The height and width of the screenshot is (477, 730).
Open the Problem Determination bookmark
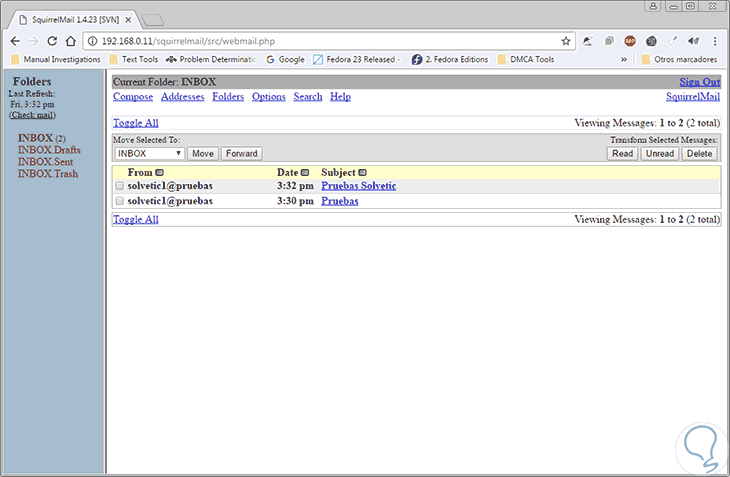click(211, 60)
